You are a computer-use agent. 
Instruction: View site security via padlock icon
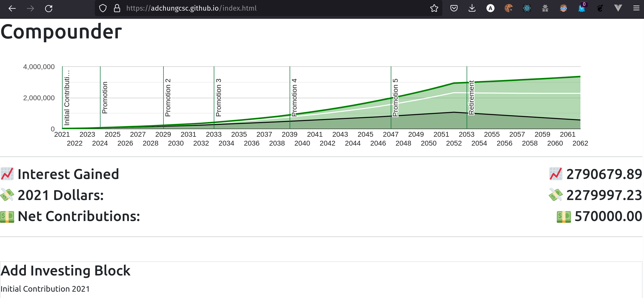(x=117, y=8)
